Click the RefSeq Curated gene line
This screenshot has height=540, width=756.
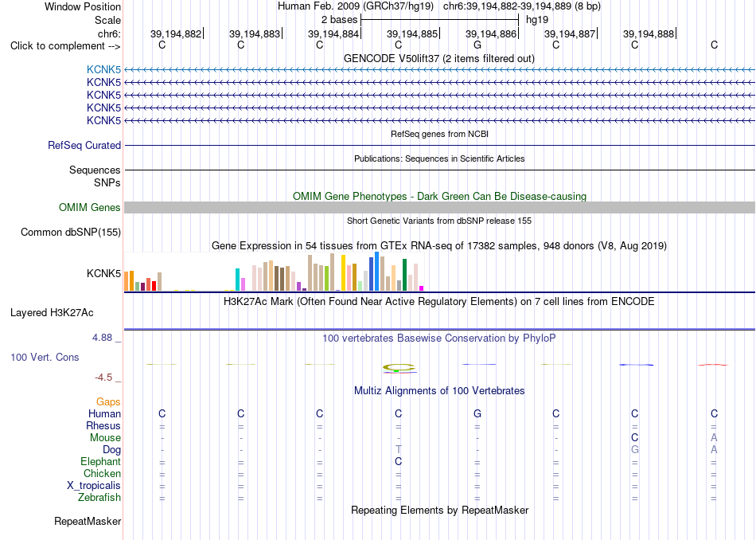pyautogui.click(x=440, y=145)
